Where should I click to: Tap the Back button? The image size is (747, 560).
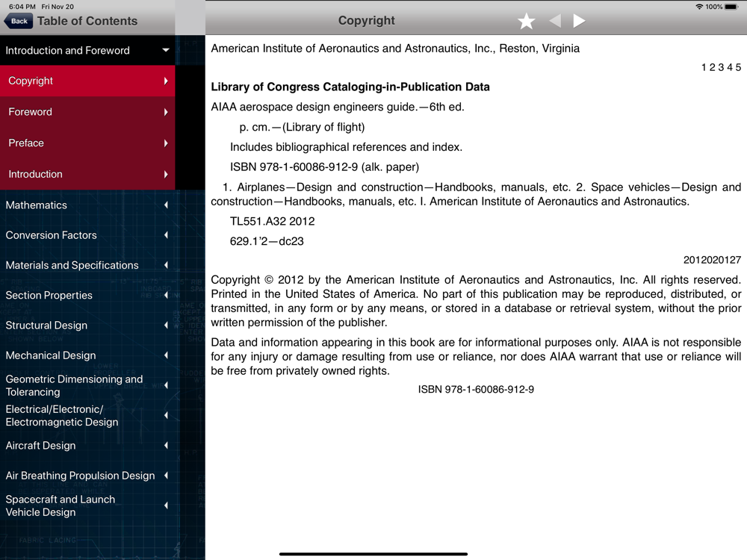click(x=19, y=21)
